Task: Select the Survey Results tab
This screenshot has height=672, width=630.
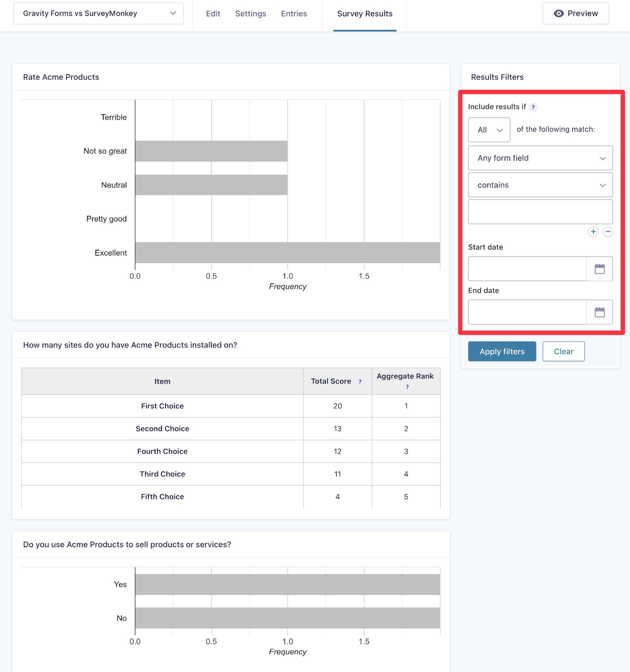Action: click(365, 13)
